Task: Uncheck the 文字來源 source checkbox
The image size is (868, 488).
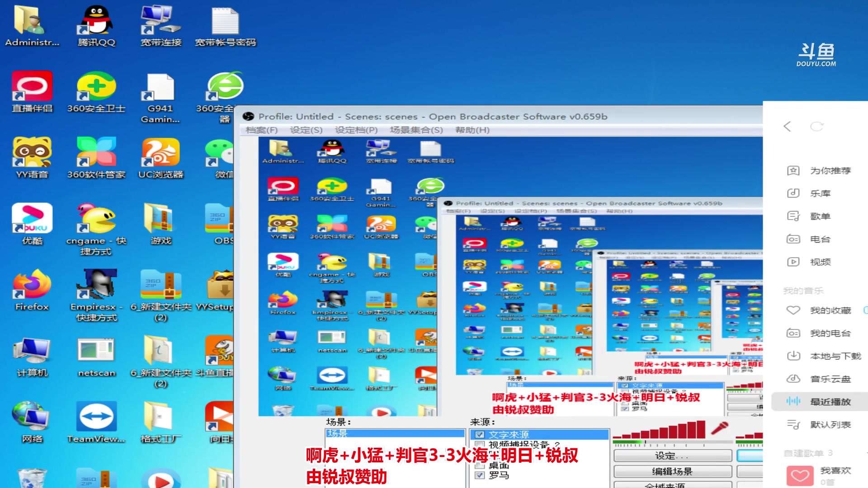Action: coord(480,435)
